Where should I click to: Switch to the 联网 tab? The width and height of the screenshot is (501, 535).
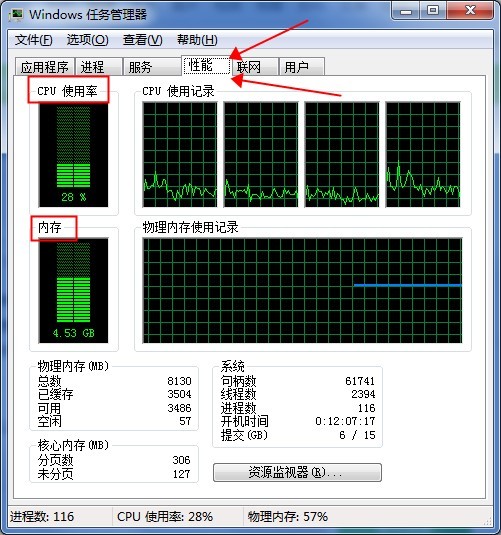point(255,67)
